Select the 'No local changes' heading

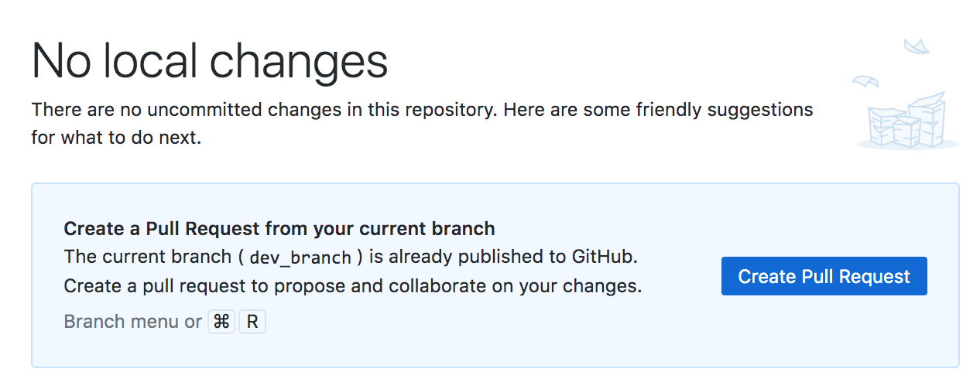[x=209, y=62]
